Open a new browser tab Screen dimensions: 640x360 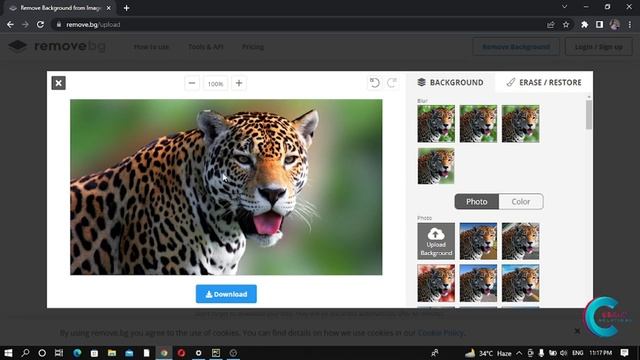[127, 8]
